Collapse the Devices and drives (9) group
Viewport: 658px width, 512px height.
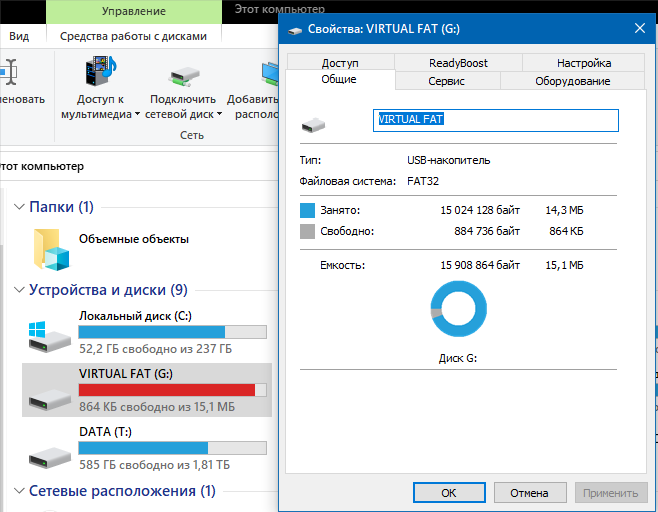click(x=19, y=290)
